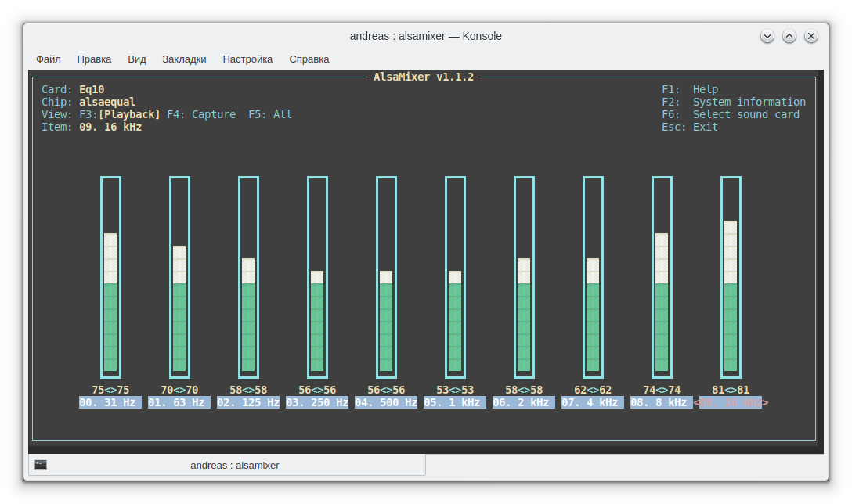The width and height of the screenshot is (852, 504).
Task: Open the Вид menu
Action: point(137,59)
